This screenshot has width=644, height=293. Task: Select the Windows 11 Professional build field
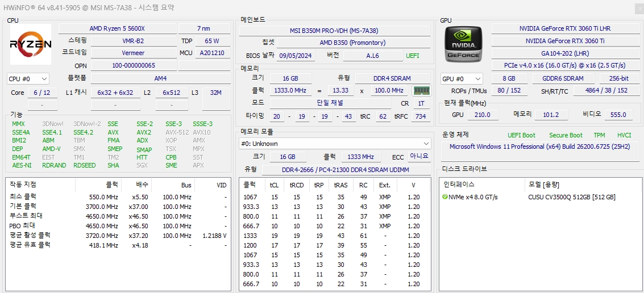(541, 152)
